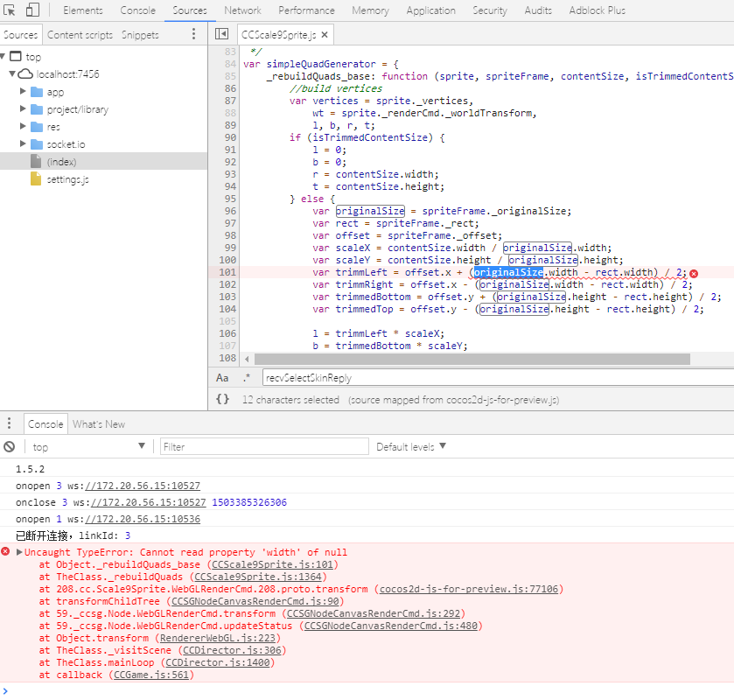Toggle match case (Aa) in search
This screenshot has height=700, width=734.
click(x=223, y=377)
